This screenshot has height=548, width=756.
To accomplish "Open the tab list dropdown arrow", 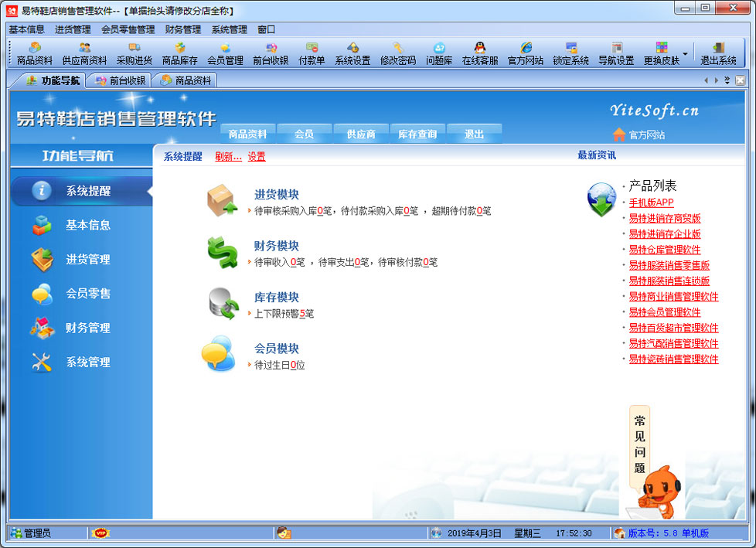I will (727, 80).
